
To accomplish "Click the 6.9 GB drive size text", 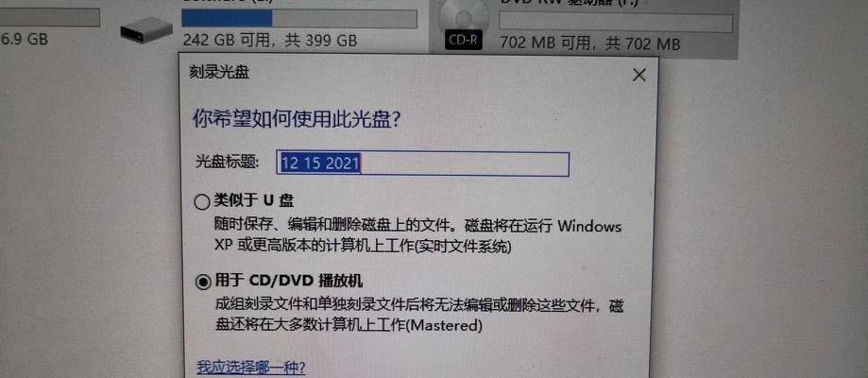I will 25,40.
